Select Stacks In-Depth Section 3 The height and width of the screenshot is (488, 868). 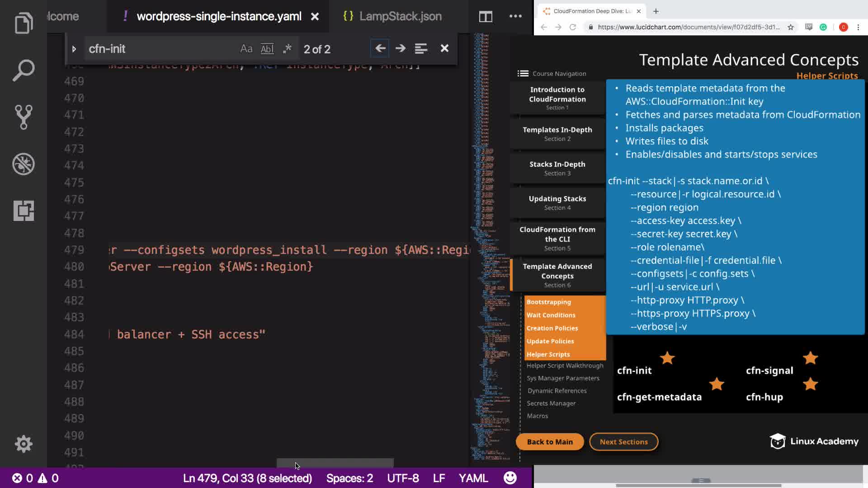coord(557,168)
